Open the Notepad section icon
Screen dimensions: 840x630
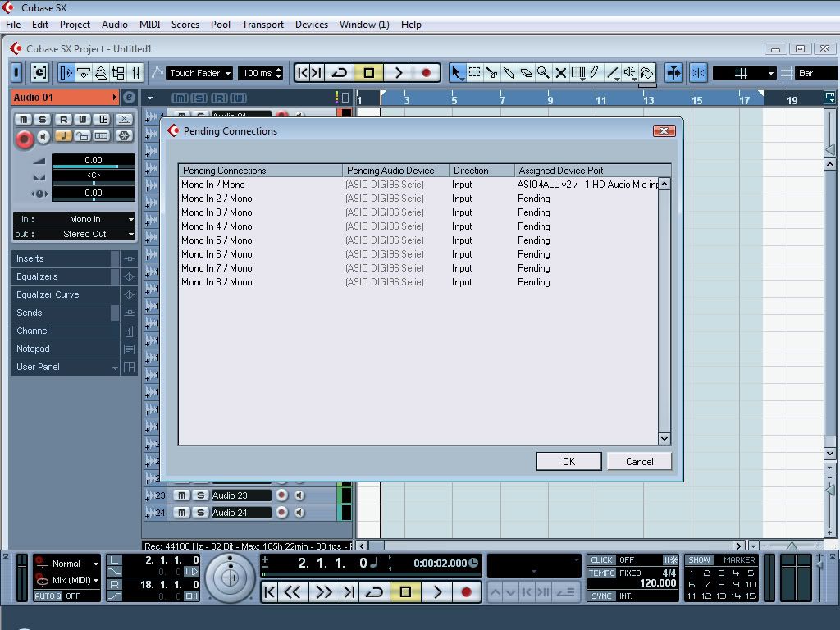(x=129, y=349)
